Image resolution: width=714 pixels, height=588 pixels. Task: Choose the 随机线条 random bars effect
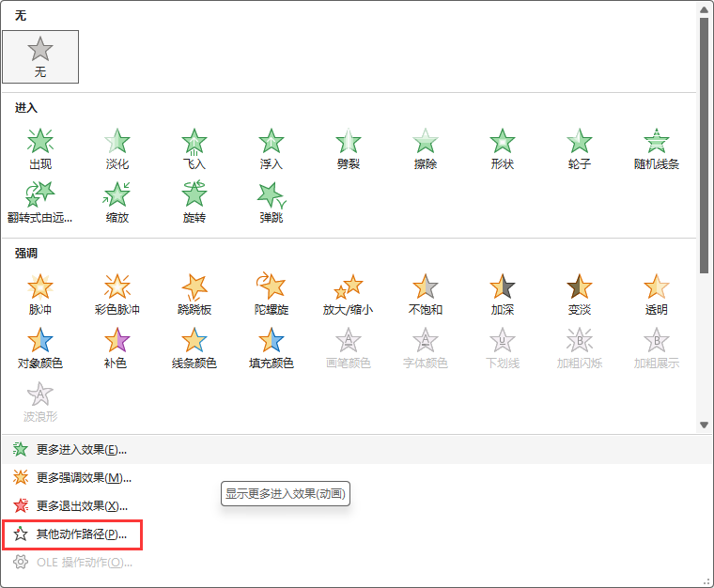tap(656, 148)
